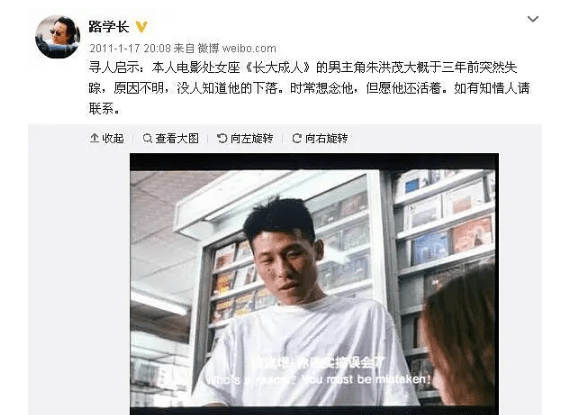The image size is (577, 415).
Task: Open 查看大图 to view full image
Action: click(x=177, y=138)
